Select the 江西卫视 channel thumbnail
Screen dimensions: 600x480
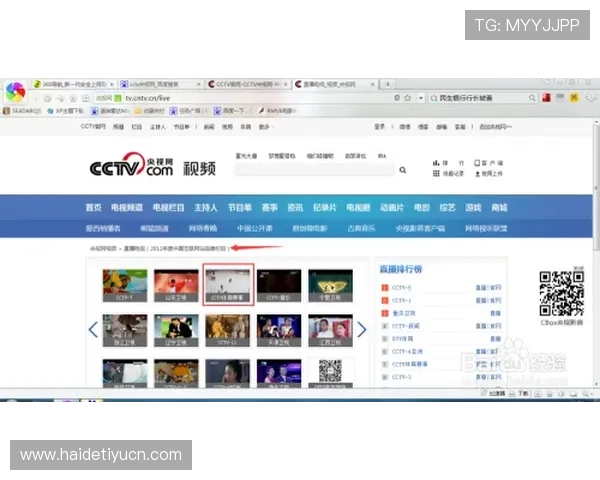(331, 330)
